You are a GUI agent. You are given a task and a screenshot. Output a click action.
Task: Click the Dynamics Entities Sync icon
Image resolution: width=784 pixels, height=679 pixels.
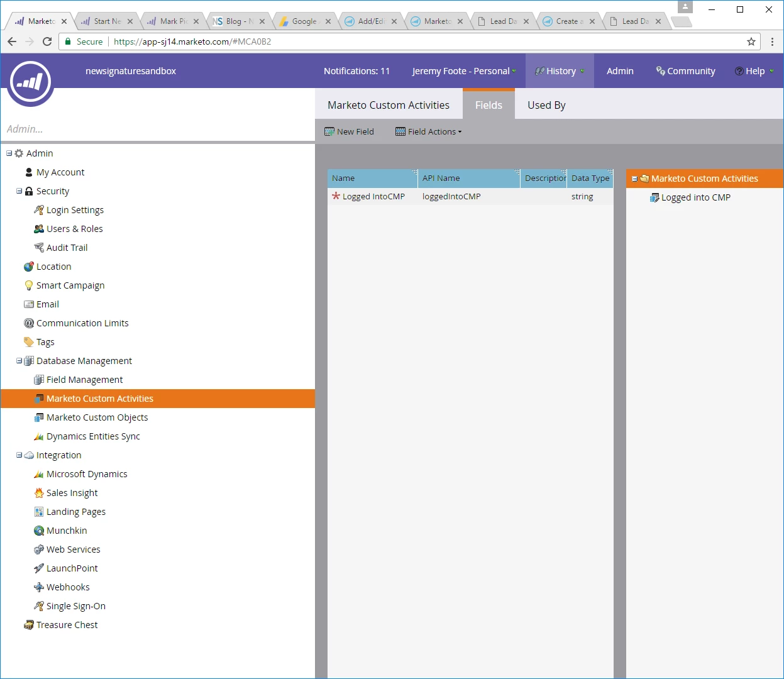[x=39, y=436]
